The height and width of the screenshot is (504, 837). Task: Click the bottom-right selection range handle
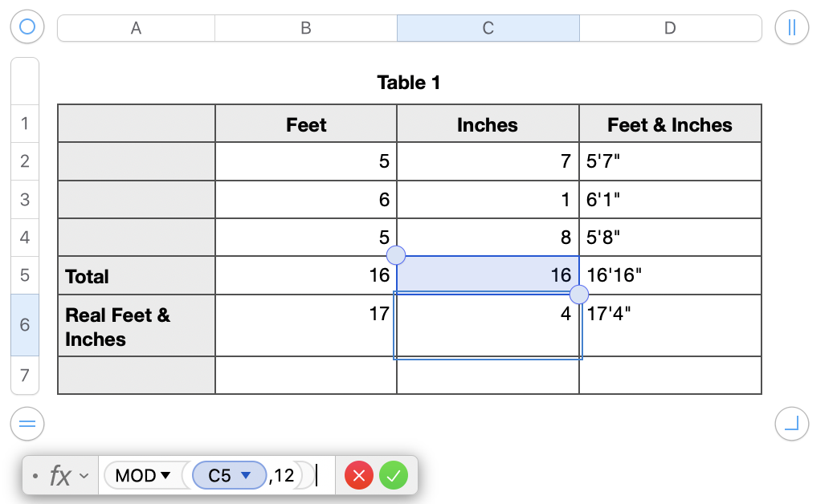578,294
